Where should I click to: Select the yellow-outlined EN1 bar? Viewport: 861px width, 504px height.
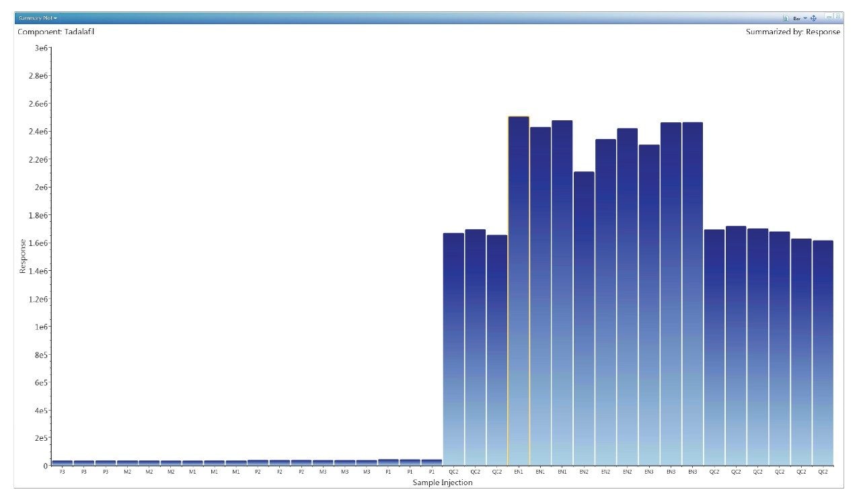519,289
